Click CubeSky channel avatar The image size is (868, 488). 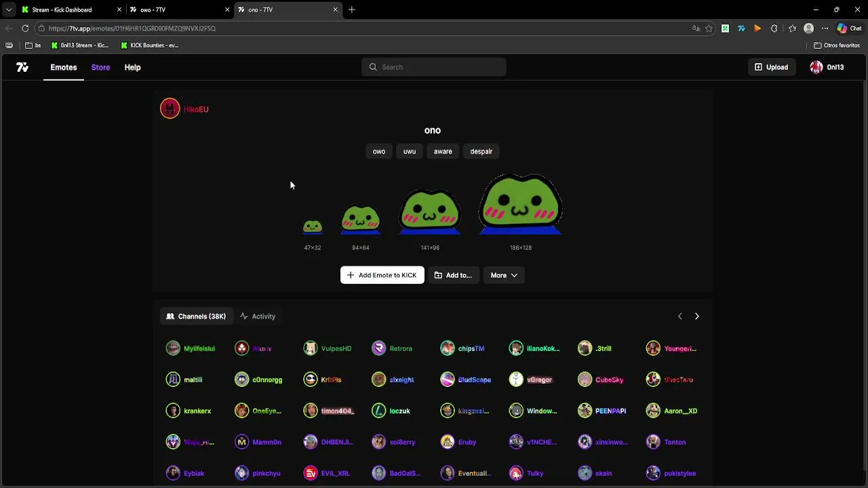[585, 380]
